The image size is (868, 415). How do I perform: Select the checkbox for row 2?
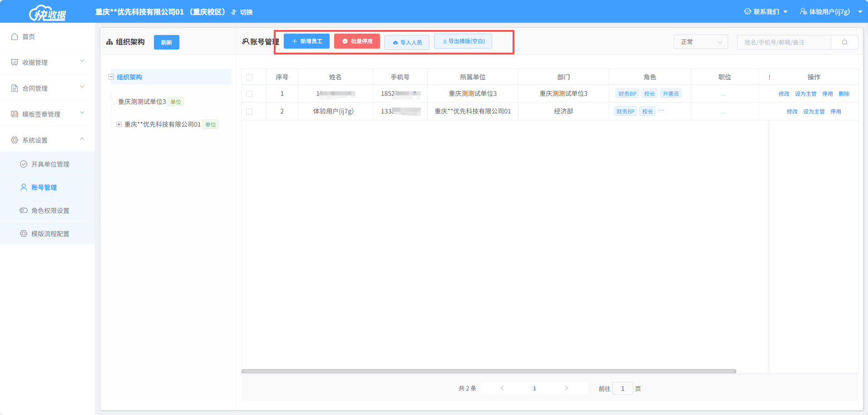point(249,112)
